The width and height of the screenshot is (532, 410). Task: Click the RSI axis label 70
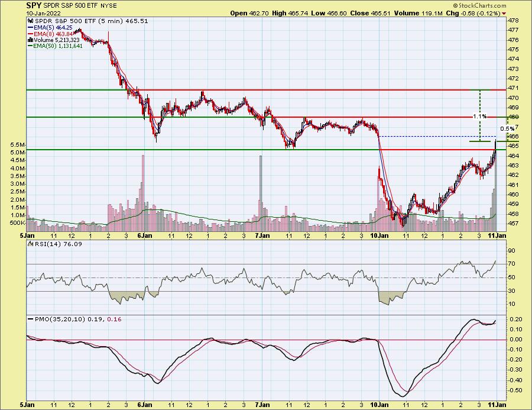512,264
